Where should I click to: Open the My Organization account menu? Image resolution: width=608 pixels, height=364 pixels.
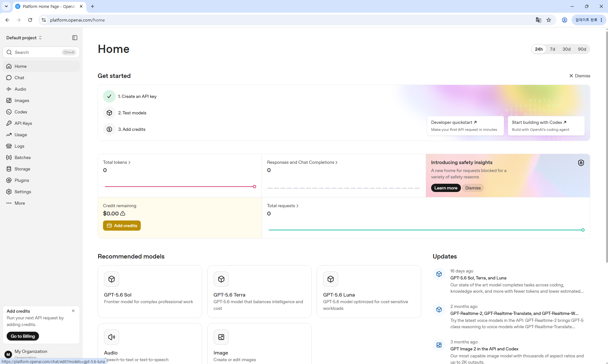click(41, 354)
